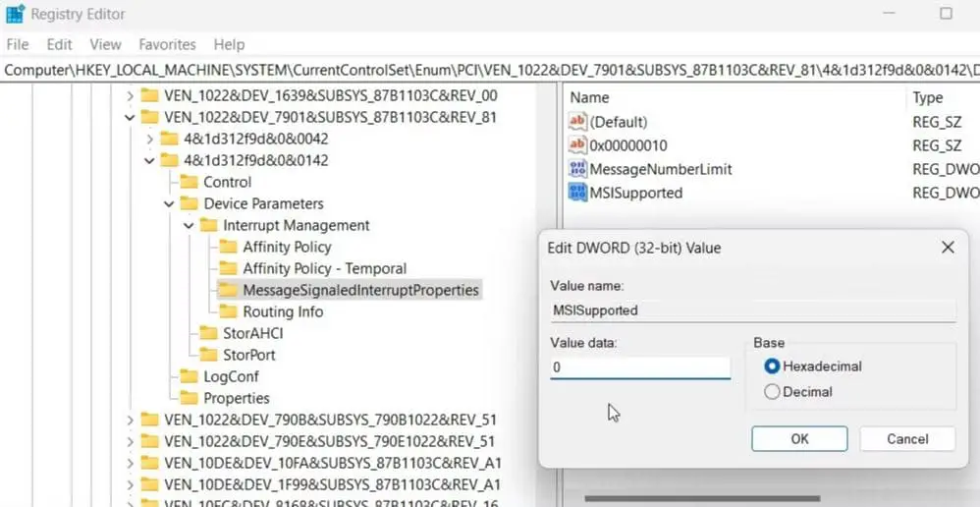Select the StorAHCI tree label

tap(253, 333)
